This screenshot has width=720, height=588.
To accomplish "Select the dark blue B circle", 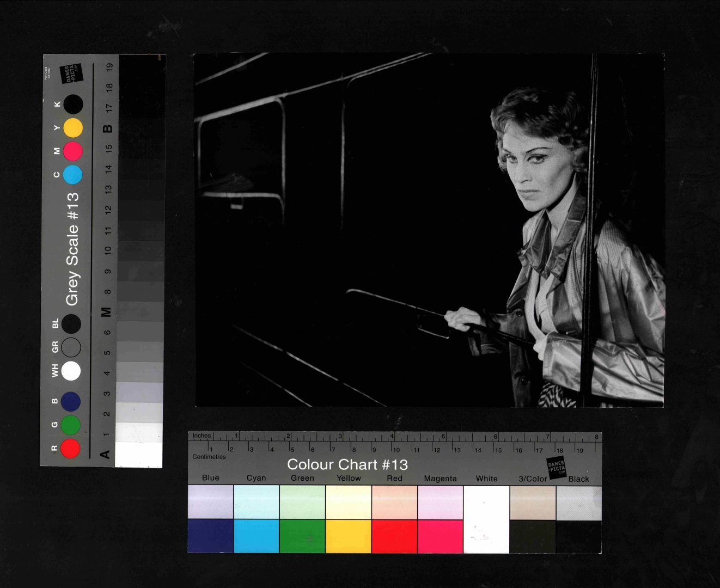I will 71,401.
